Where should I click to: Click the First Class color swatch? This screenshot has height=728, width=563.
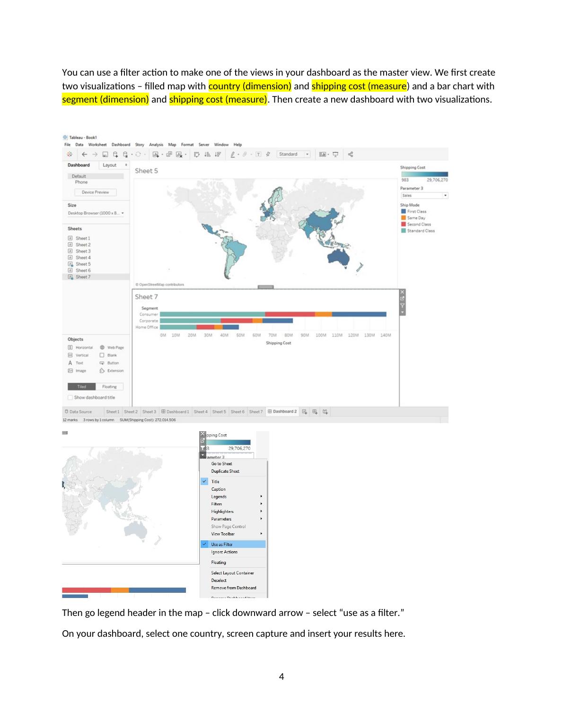click(x=404, y=212)
